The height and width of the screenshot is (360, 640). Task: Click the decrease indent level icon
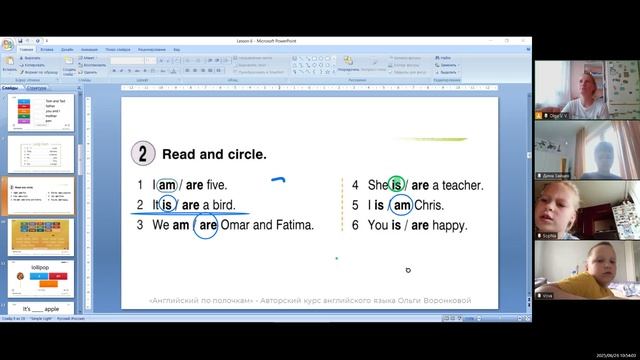pos(209,60)
